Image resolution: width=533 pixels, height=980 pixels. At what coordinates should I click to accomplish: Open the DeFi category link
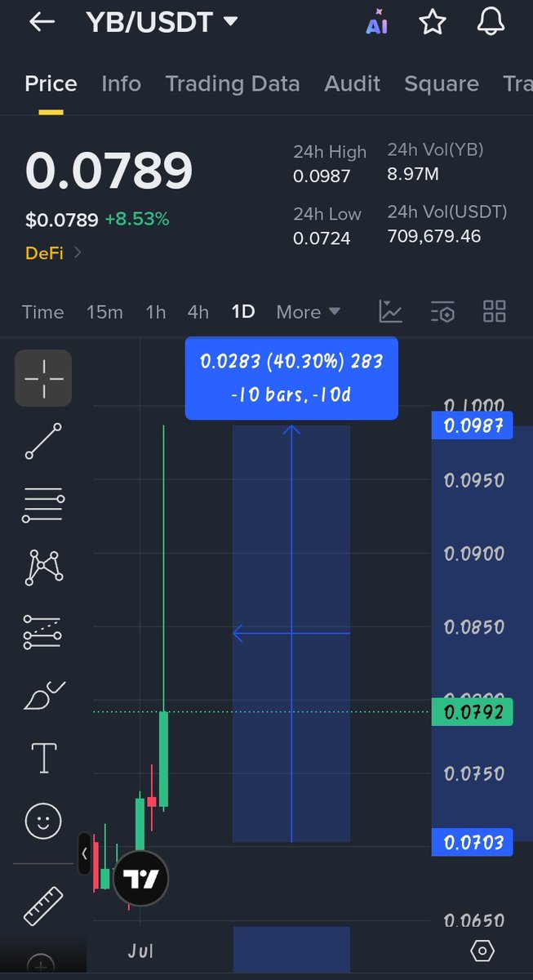pyautogui.click(x=53, y=253)
